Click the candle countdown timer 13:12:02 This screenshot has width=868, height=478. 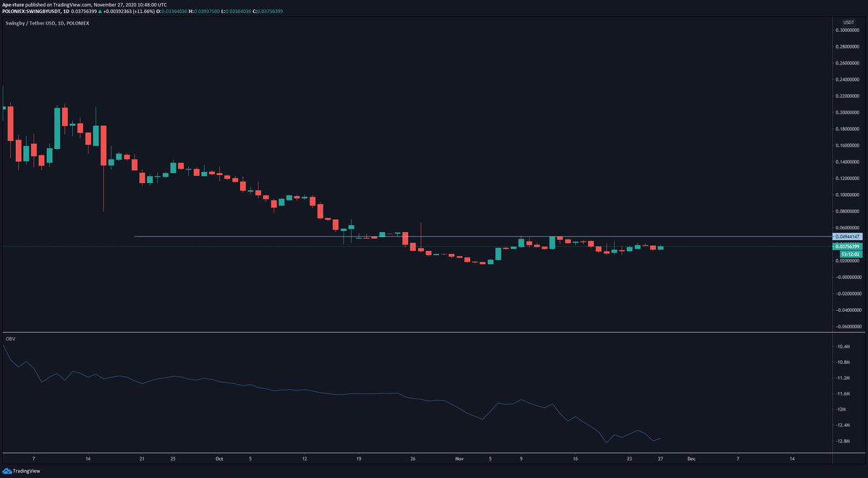851,255
